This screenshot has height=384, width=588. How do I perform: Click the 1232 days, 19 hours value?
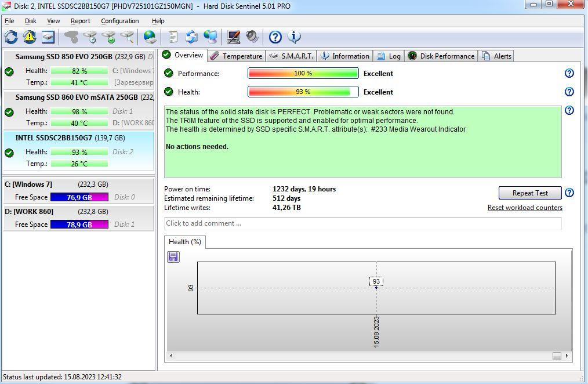click(304, 189)
